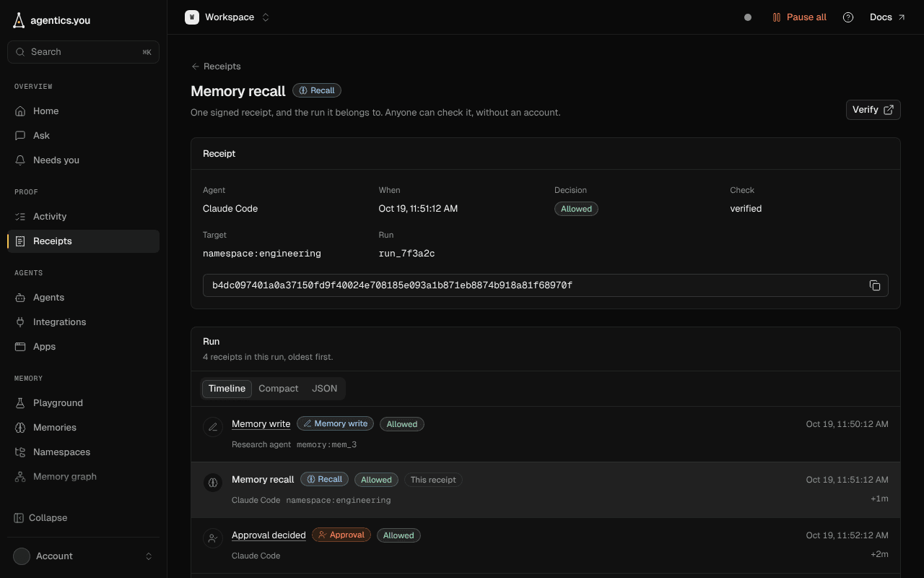The image size is (924, 578).
Task: Click the agentics.you logo
Action: pyautogui.click(x=52, y=20)
